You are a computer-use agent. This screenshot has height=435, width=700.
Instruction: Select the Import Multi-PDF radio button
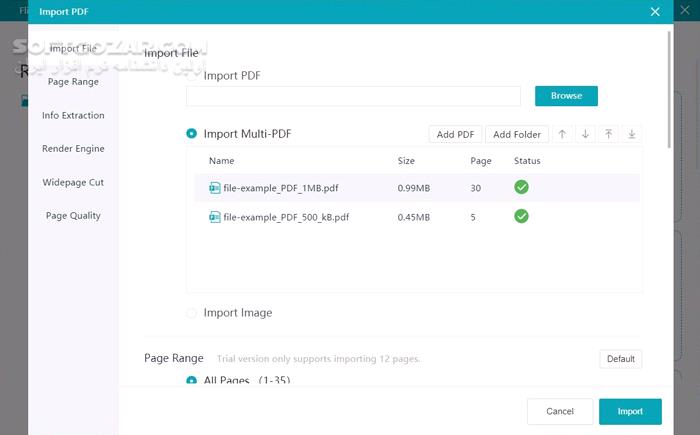coord(192,134)
